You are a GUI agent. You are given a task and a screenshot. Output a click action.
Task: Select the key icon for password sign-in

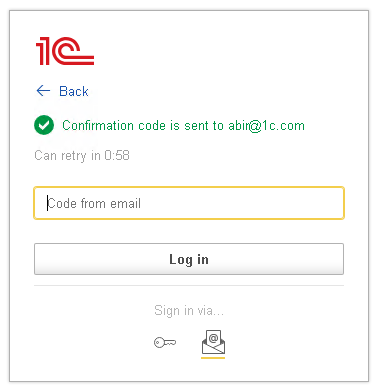(165, 342)
